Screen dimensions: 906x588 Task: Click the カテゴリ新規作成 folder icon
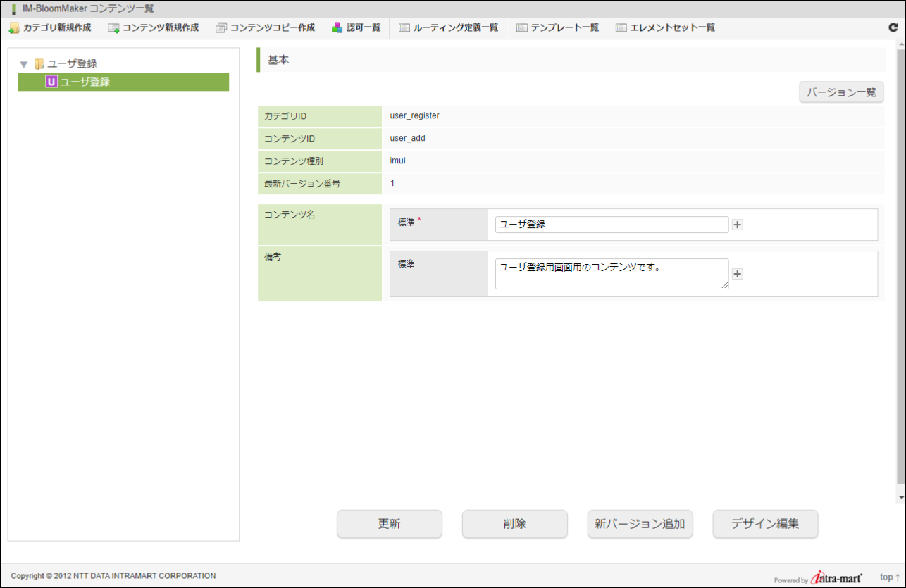pyautogui.click(x=14, y=28)
